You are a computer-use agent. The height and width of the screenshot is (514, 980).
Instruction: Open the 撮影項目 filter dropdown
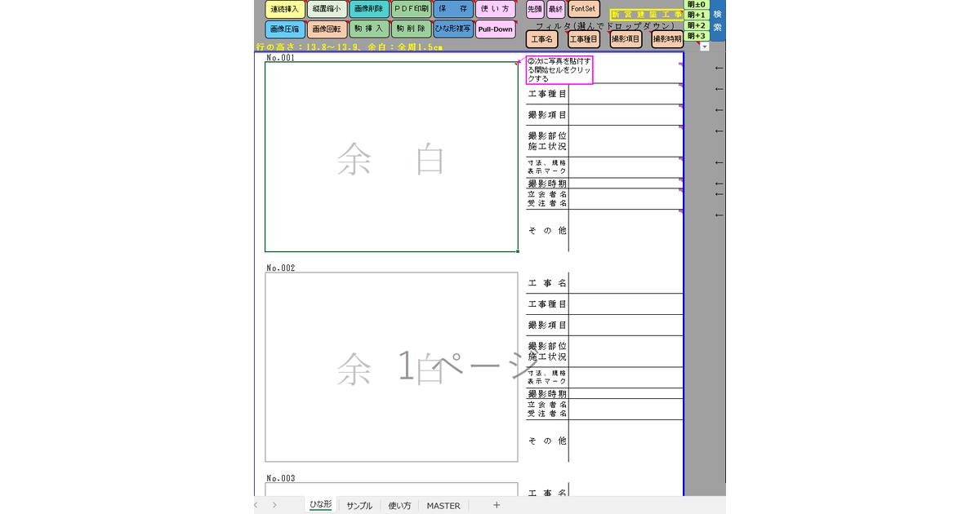point(626,39)
